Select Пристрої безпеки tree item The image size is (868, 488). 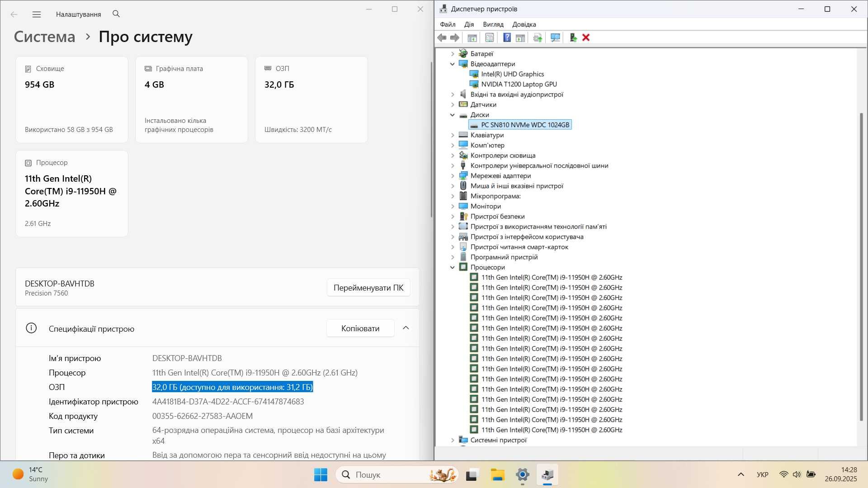click(497, 216)
